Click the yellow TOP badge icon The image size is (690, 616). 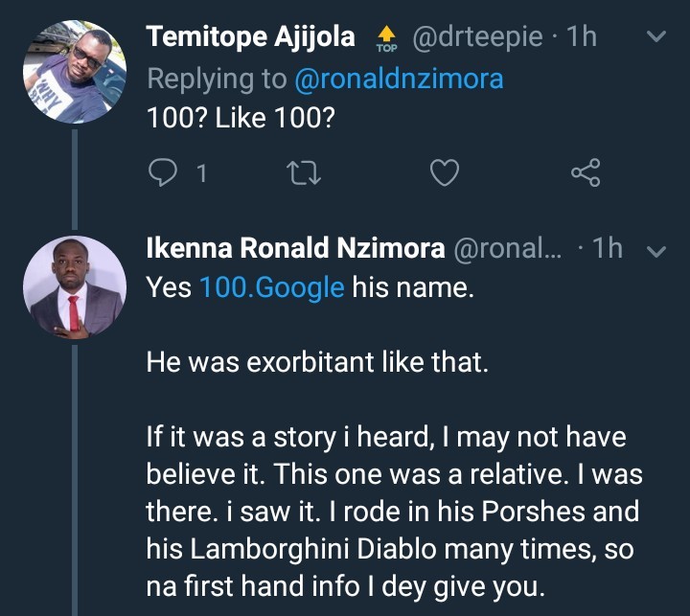[386, 38]
